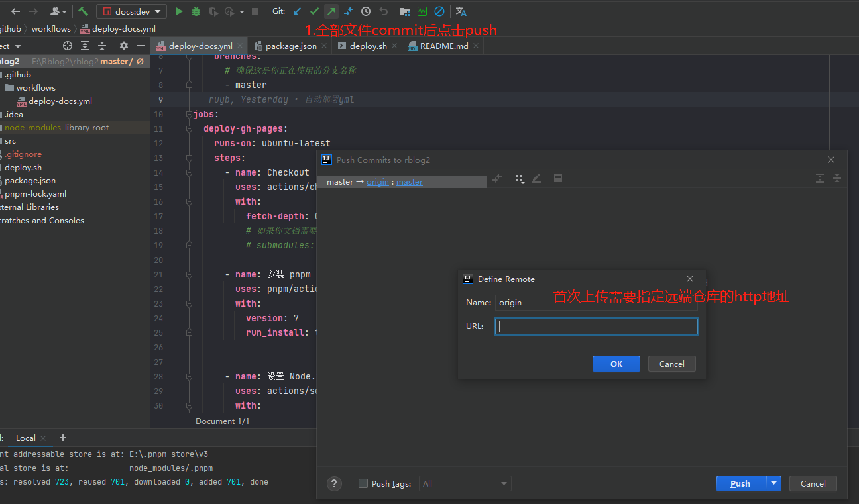Image resolution: width=859 pixels, height=504 pixels.
Task: Click the Translate icon in toolbar
Action: (461, 11)
